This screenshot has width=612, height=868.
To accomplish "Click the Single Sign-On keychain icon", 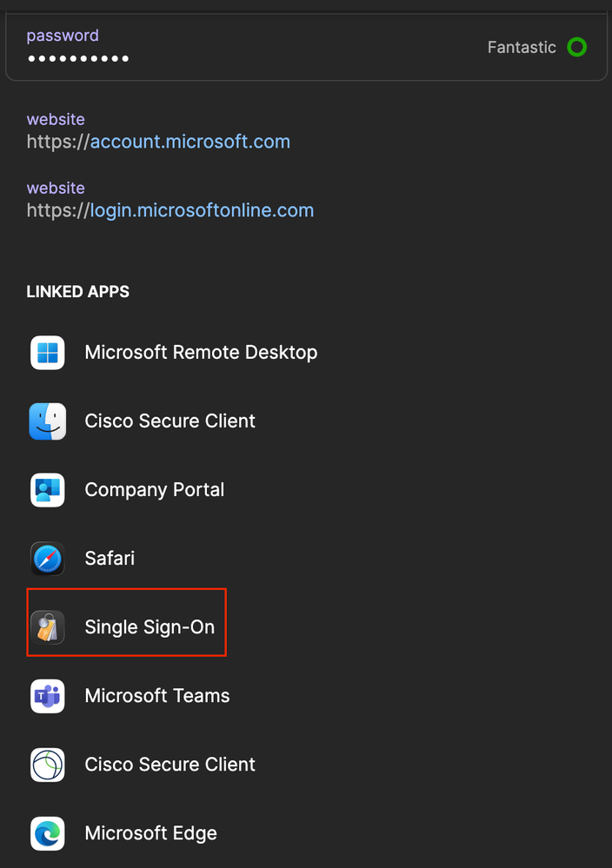I will (47, 627).
